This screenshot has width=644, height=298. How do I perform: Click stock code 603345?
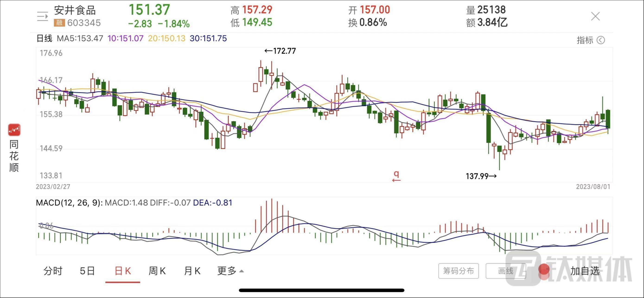(84, 23)
